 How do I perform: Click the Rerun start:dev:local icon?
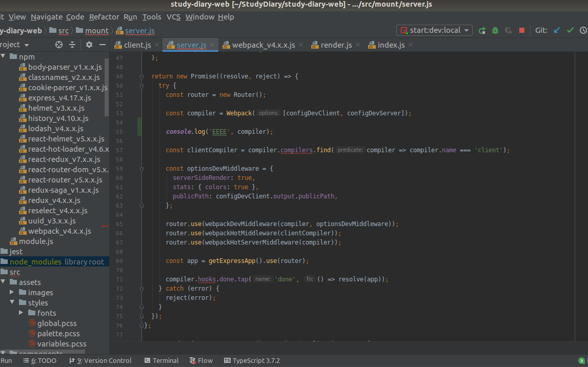click(x=482, y=30)
